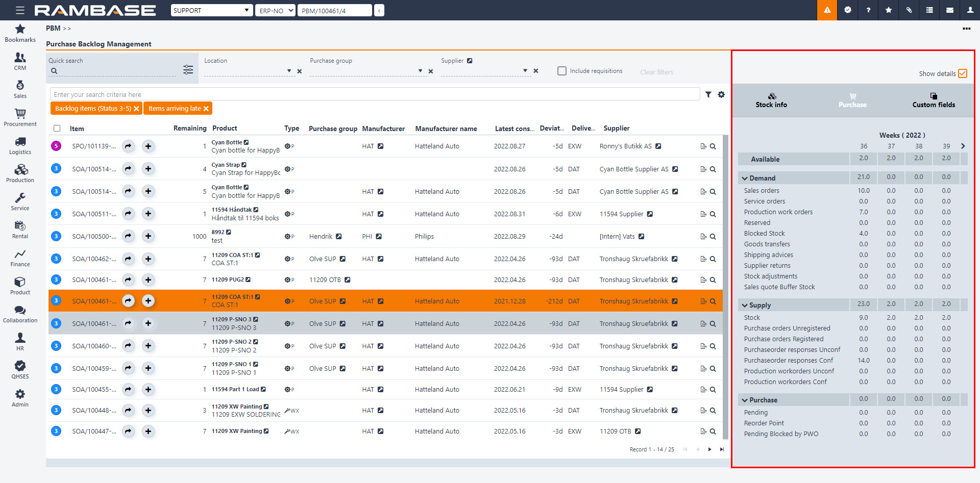Open quick search filter options icon
Screen dimensions: 980x483
[x=188, y=70]
